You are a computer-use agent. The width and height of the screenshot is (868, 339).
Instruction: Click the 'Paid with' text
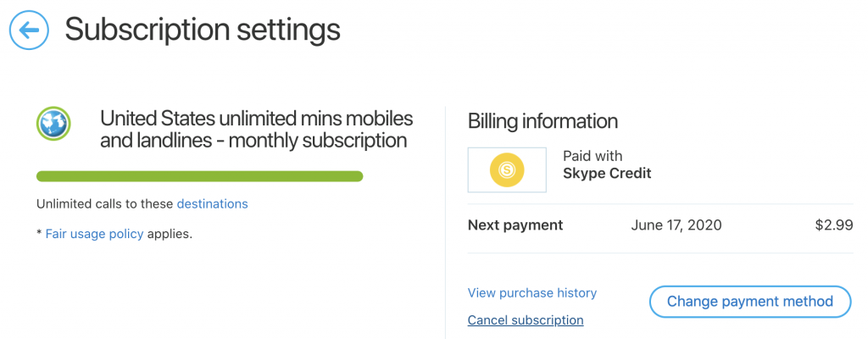593,156
